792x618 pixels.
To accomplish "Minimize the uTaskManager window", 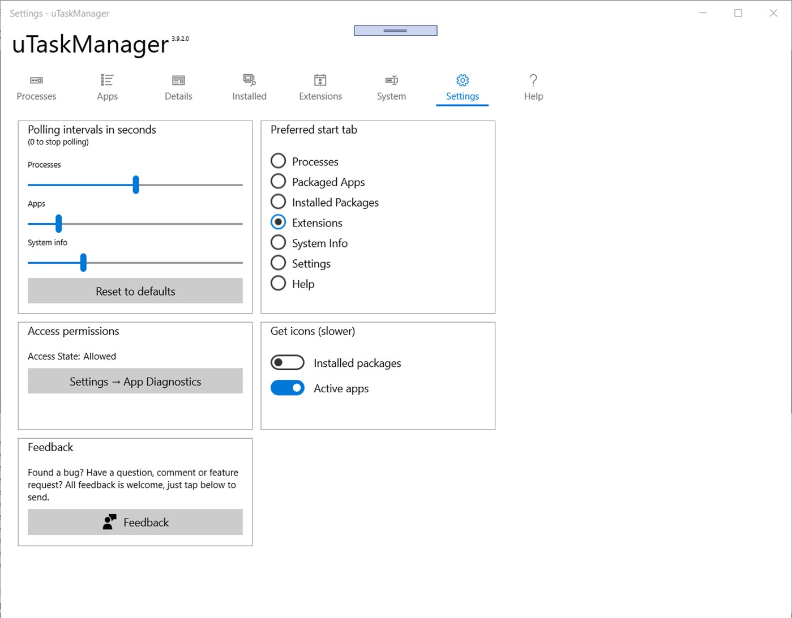I will click(x=703, y=13).
